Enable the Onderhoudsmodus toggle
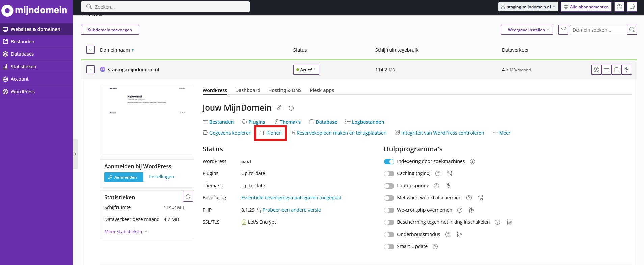This screenshot has width=644, height=265. pos(389,235)
